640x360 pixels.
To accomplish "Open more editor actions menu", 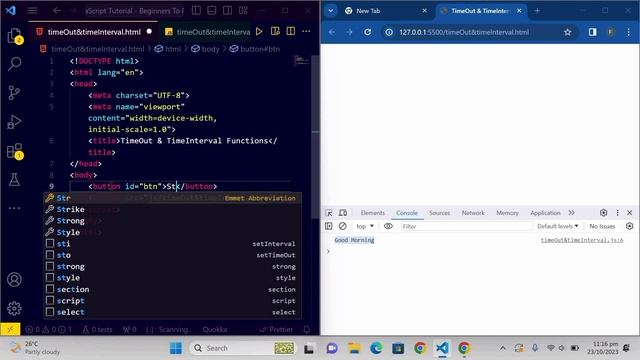I will click(306, 31).
